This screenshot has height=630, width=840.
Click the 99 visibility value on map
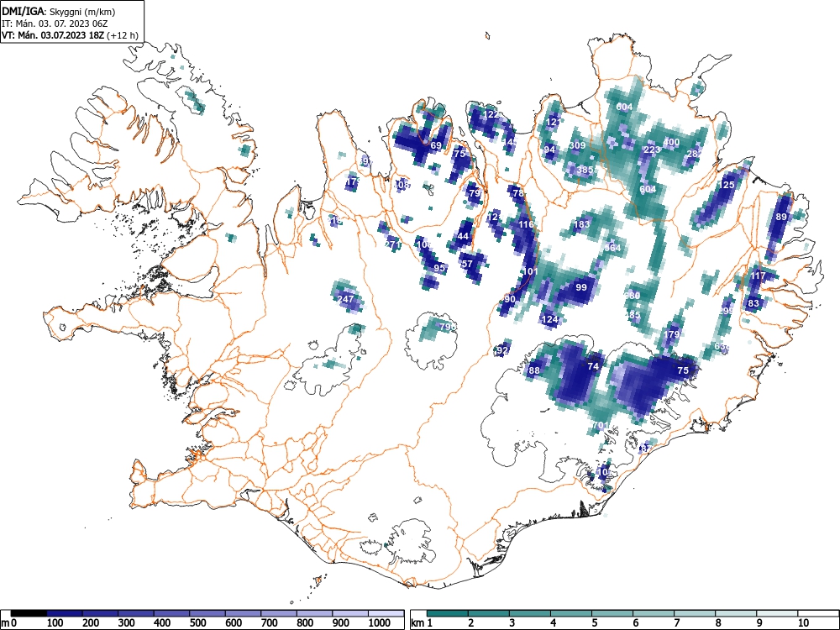tap(580, 287)
